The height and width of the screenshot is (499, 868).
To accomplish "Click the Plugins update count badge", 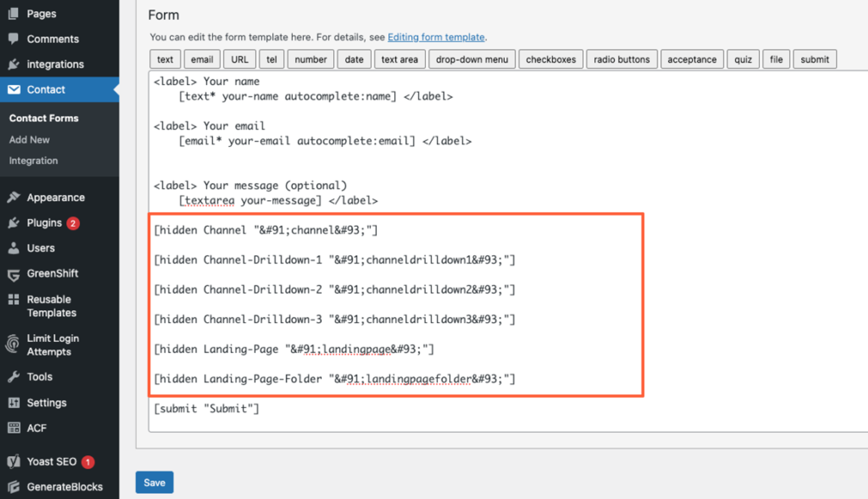I will (x=73, y=223).
